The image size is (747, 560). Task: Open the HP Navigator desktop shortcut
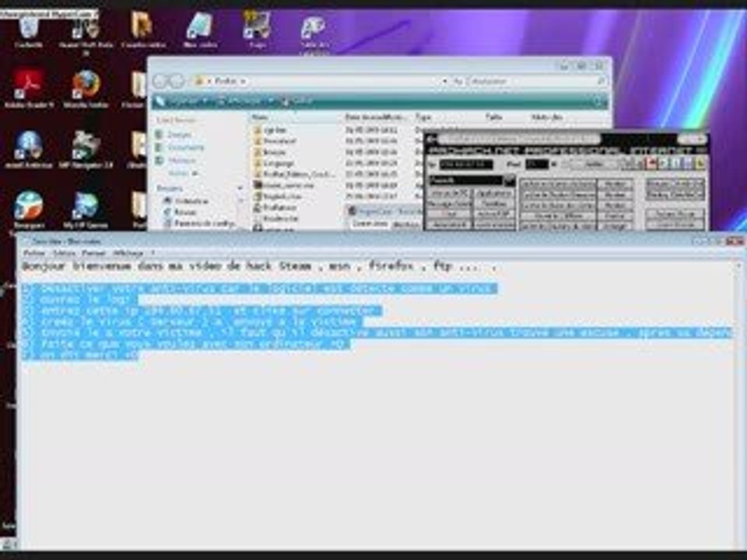[x=86, y=149]
